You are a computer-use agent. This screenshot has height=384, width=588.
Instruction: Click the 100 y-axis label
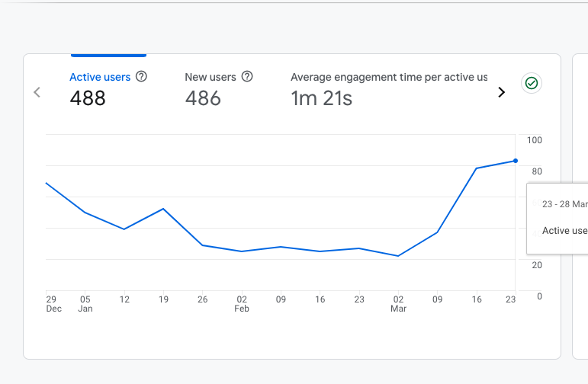[535, 140]
